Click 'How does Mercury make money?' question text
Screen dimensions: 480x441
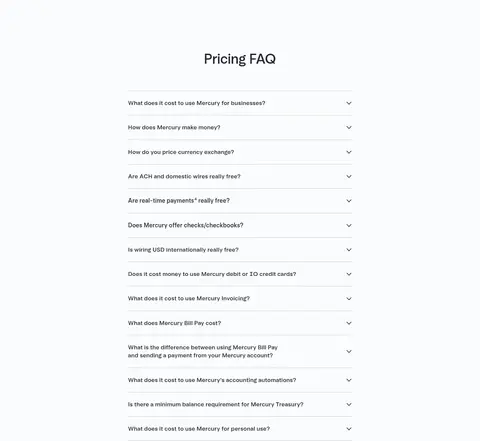click(x=174, y=127)
